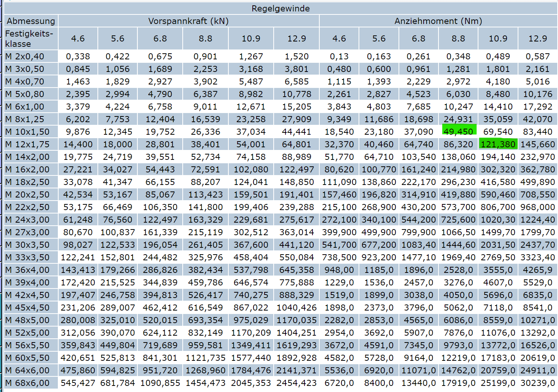Click the 10.9 header under Anziehmoment

click(498, 38)
